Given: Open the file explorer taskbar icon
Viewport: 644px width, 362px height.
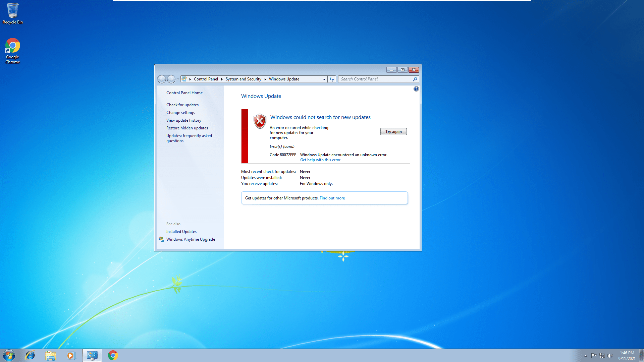Looking at the screenshot, I should click(50, 355).
